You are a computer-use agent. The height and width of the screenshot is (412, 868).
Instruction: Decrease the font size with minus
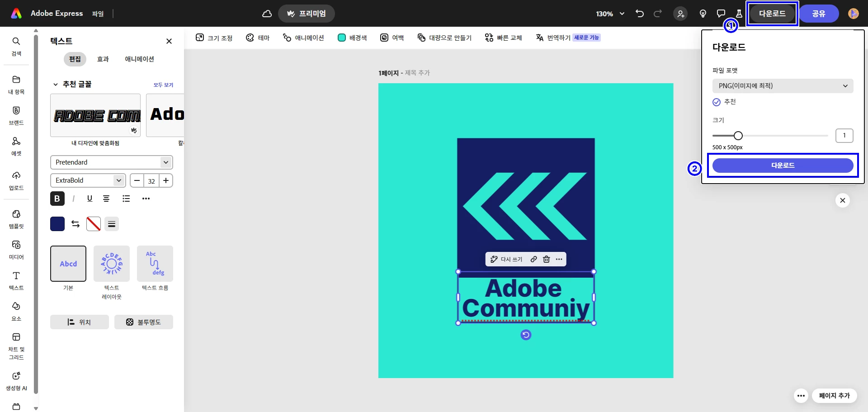pos(137,180)
